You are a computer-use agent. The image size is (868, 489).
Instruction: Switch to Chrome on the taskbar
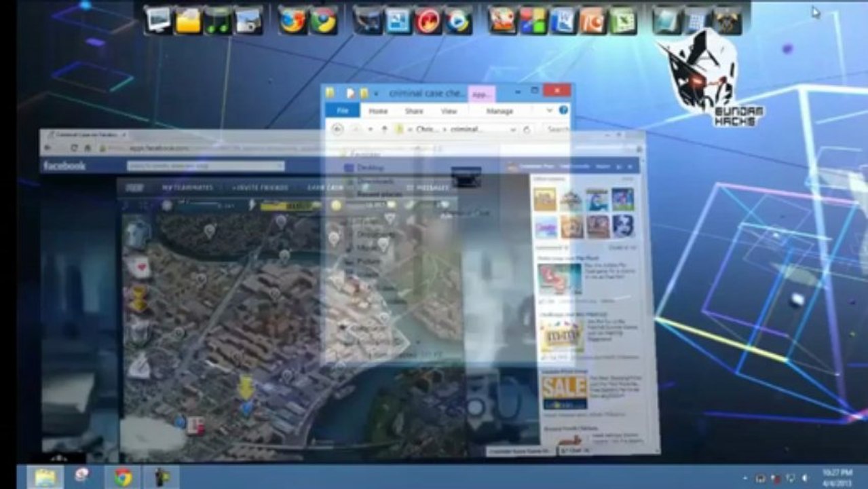123,477
